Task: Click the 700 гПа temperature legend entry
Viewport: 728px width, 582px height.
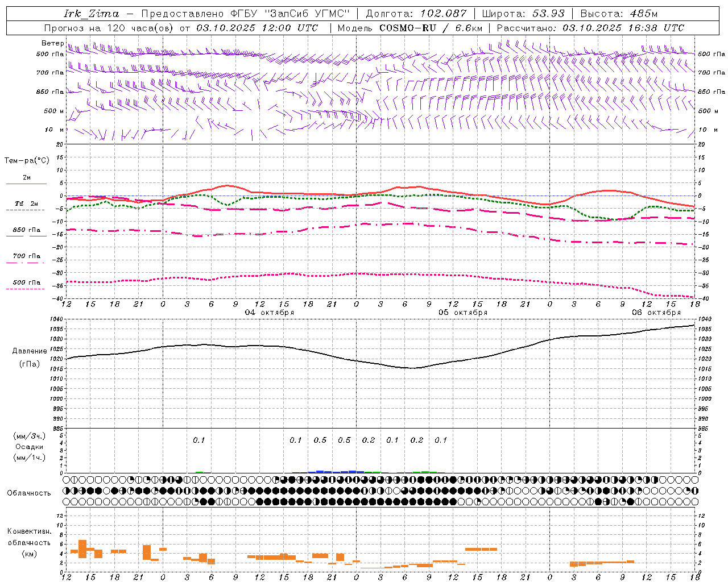Action: coord(26,256)
